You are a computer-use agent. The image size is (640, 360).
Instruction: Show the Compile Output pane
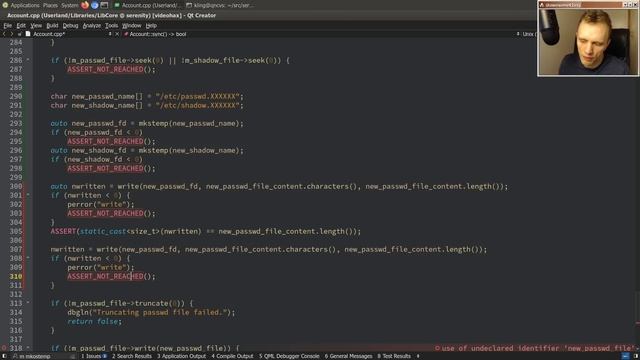[232, 356]
